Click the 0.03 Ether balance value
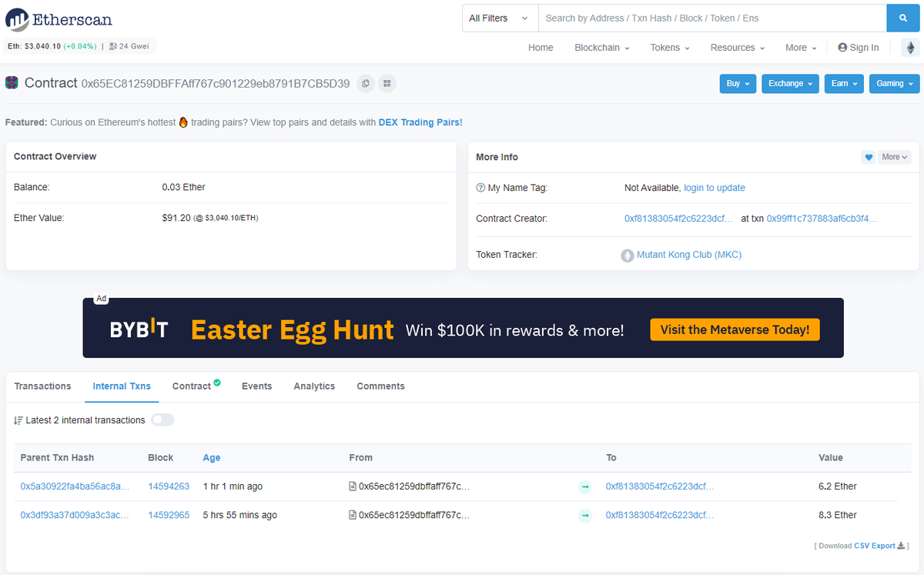The width and height of the screenshot is (924, 575). click(x=183, y=187)
